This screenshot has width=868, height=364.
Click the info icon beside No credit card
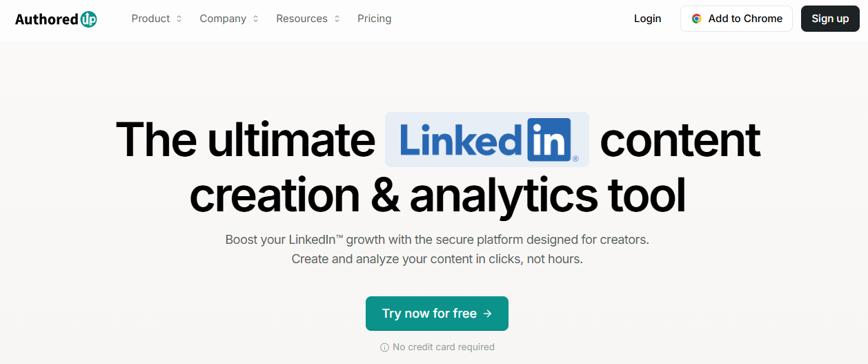click(385, 347)
